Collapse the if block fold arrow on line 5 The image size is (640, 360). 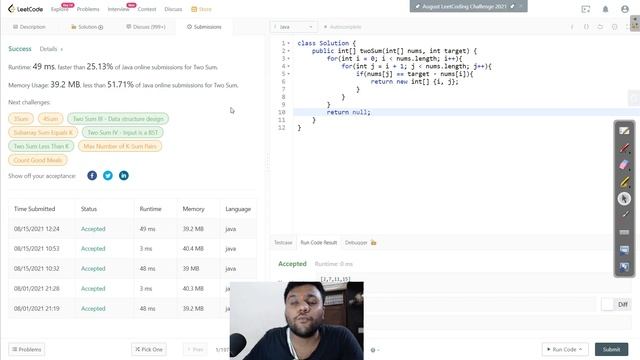pyautogui.click(x=289, y=74)
